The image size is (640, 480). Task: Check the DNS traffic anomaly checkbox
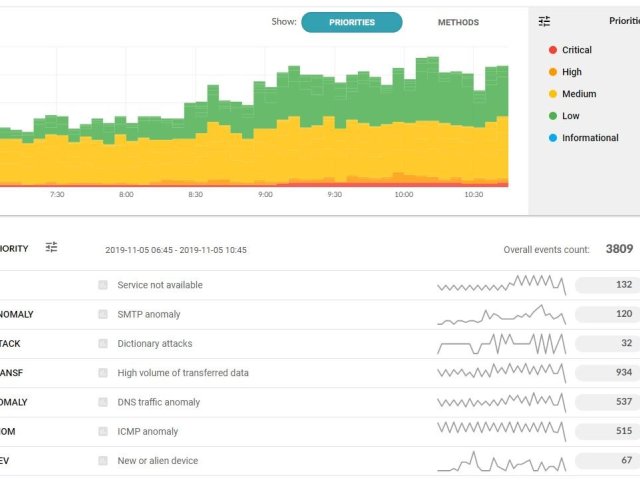coord(103,402)
